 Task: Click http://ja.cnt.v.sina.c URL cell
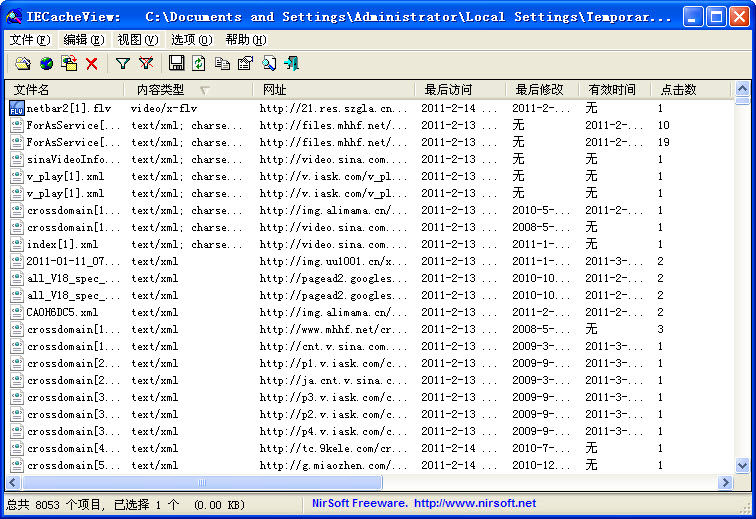pyautogui.click(x=333, y=380)
